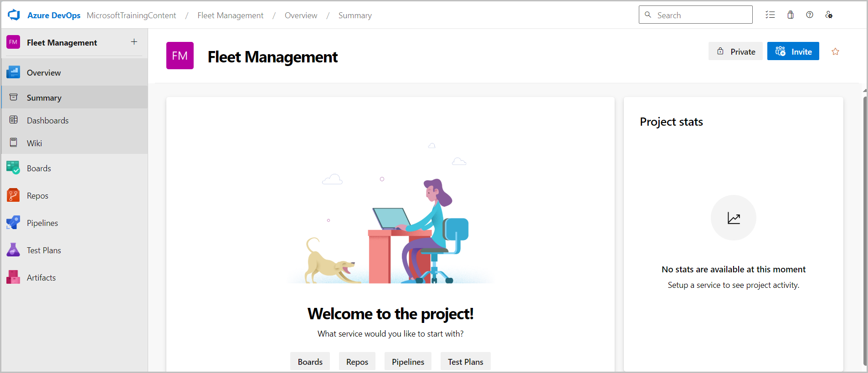The image size is (868, 373).
Task: Click the vertical page scrollbar
Action: coord(865,230)
